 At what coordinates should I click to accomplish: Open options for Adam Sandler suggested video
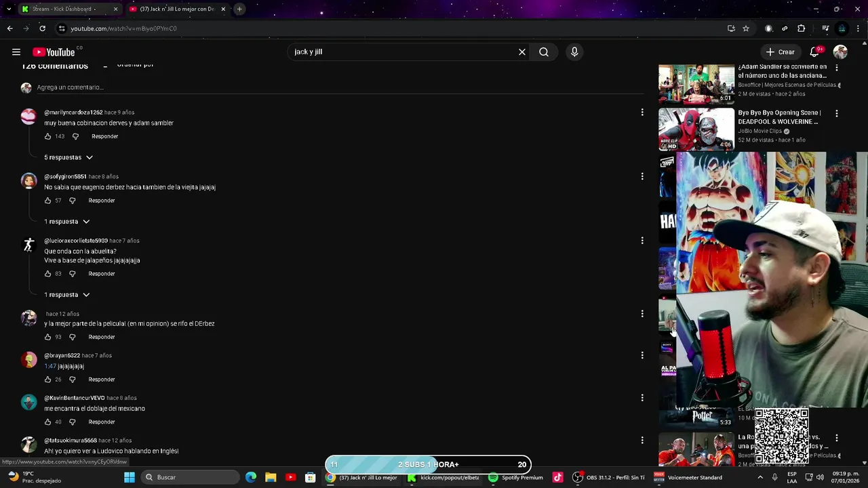[x=836, y=68]
